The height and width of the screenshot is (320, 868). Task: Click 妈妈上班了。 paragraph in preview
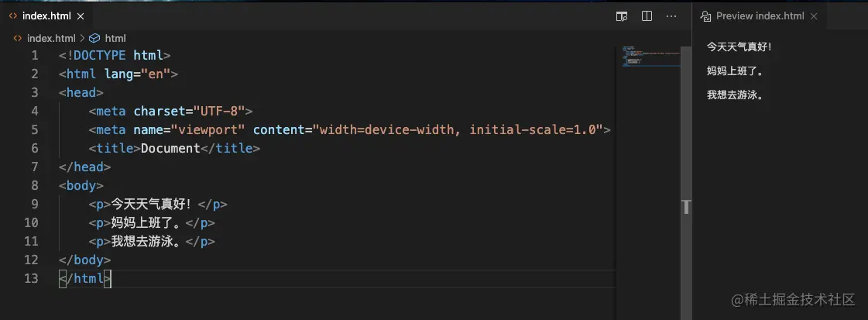(736, 71)
